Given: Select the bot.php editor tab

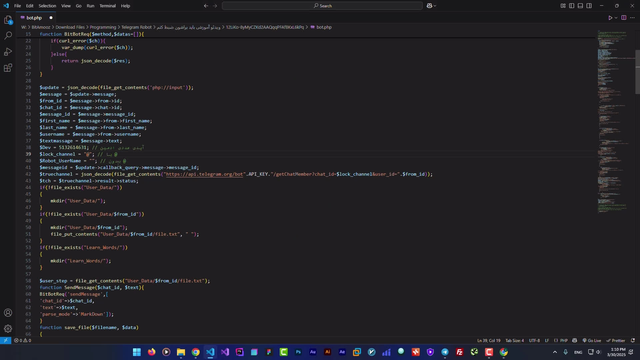Looking at the screenshot, I should click(34, 18).
